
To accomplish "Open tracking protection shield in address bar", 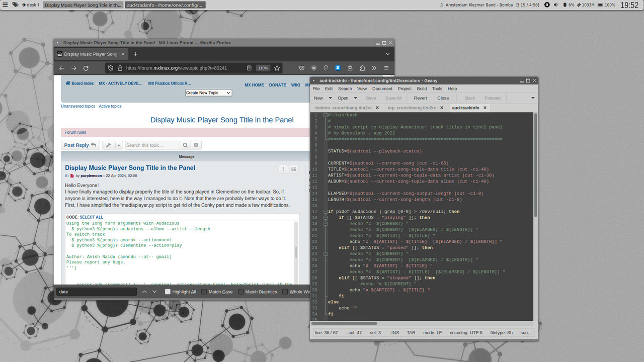I will click(x=111, y=68).
